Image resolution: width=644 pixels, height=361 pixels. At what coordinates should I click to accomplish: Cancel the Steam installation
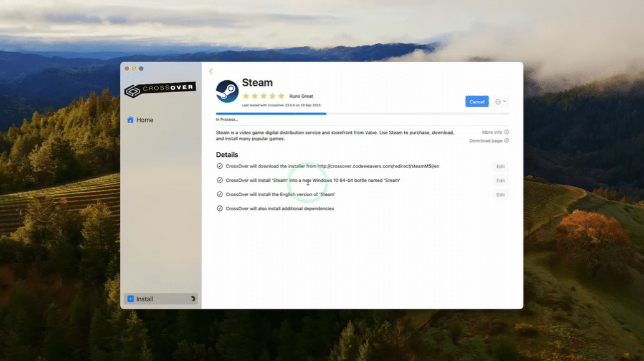[477, 101]
